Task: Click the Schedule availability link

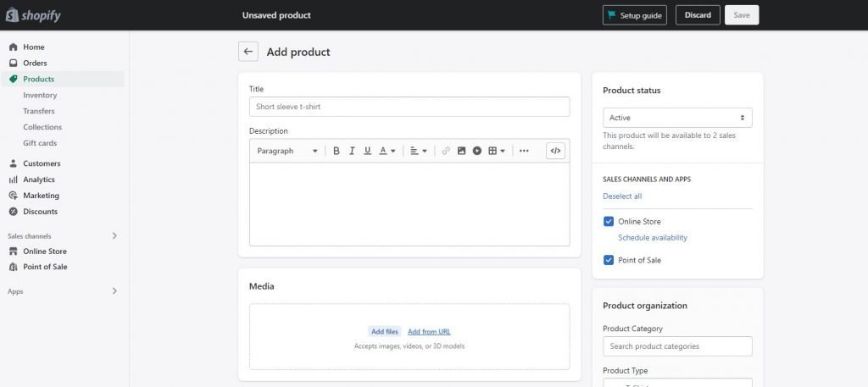Action: (653, 238)
